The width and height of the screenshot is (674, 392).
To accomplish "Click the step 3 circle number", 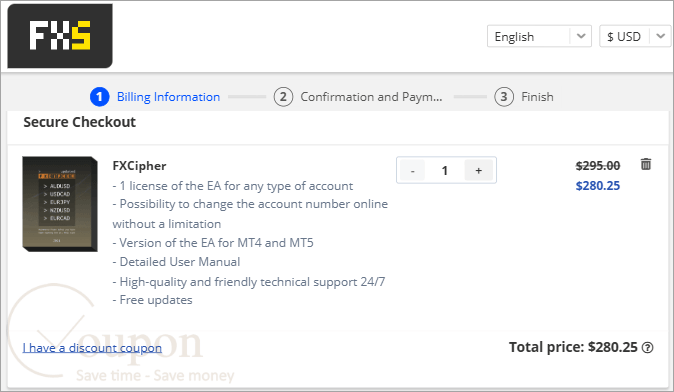I will point(504,97).
